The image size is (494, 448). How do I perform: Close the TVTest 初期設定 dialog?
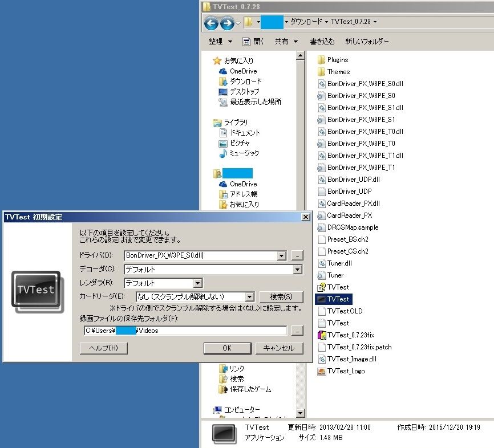[306, 217]
